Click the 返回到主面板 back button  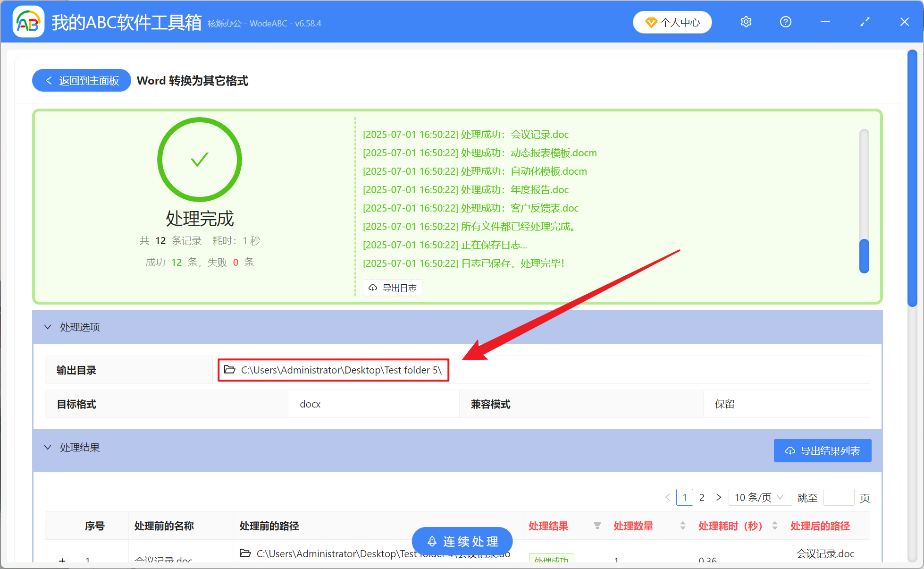[x=81, y=80]
